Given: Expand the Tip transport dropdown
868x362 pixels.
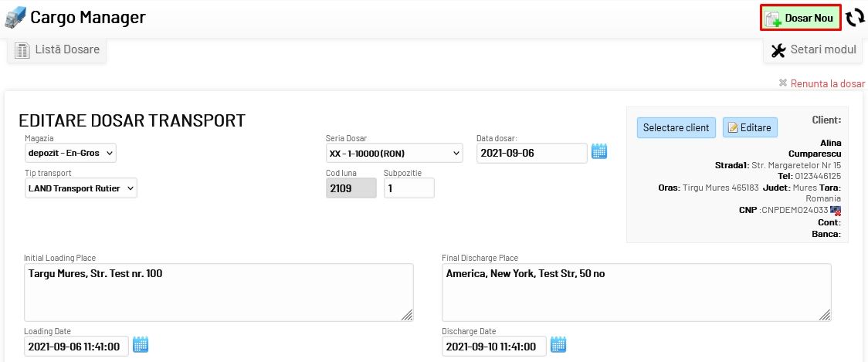Looking at the screenshot, I should coord(81,188).
